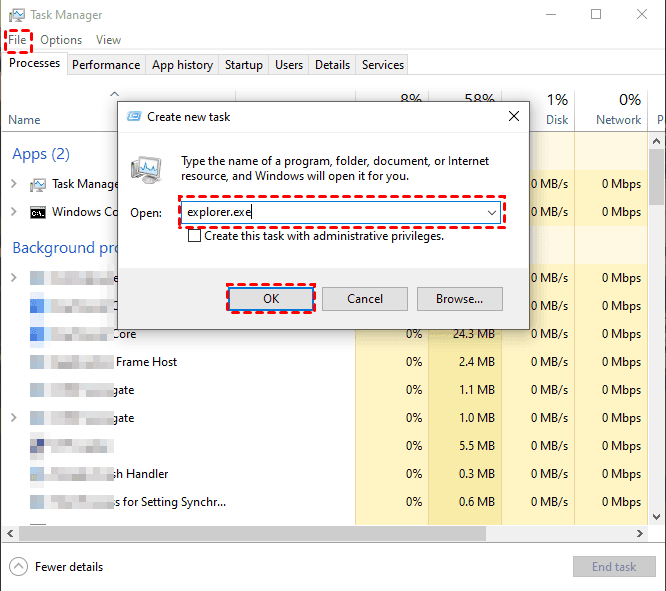Switch to the Startup tab

pyautogui.click(x=243, y=65)
